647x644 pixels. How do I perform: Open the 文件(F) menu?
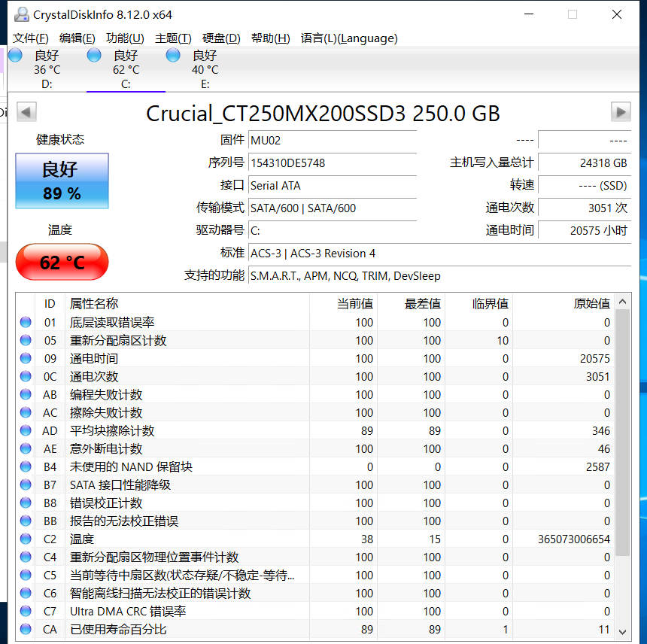pos(31,38)
